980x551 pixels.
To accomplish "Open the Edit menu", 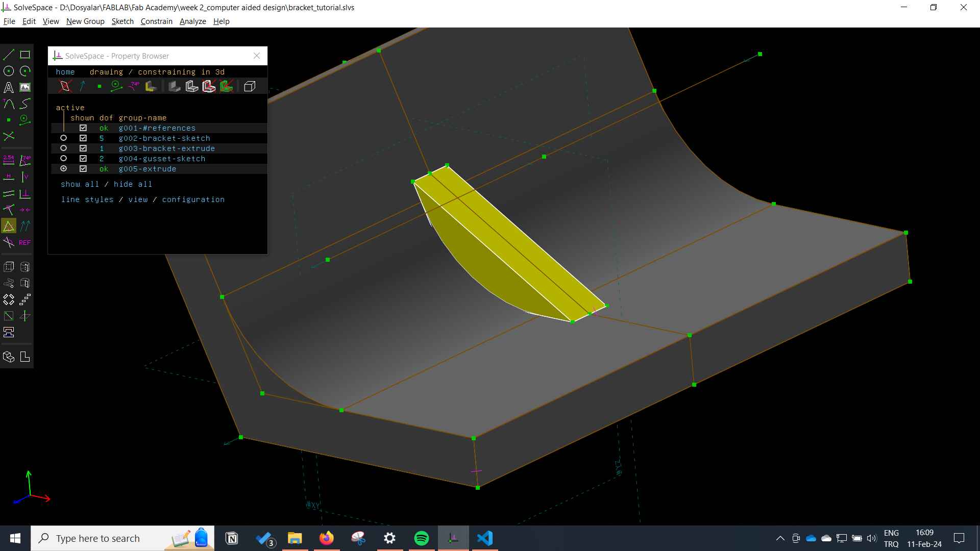I will 29,21.
